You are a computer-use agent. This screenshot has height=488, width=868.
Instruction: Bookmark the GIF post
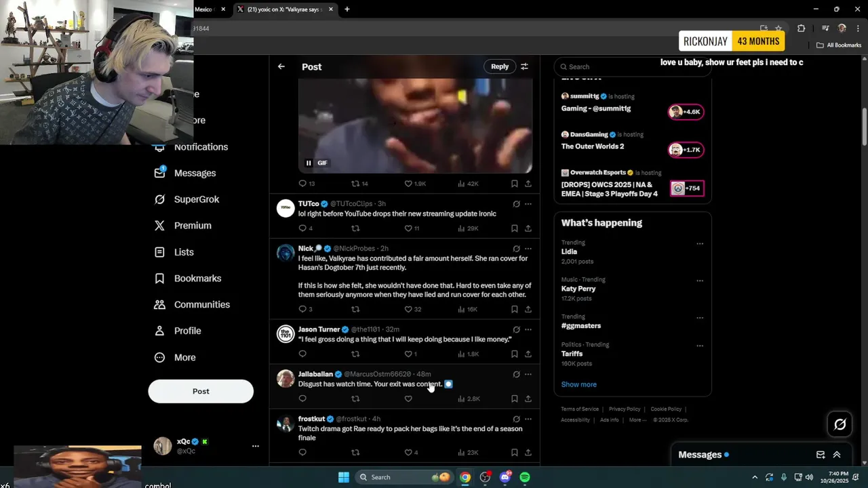pos(515,184)
